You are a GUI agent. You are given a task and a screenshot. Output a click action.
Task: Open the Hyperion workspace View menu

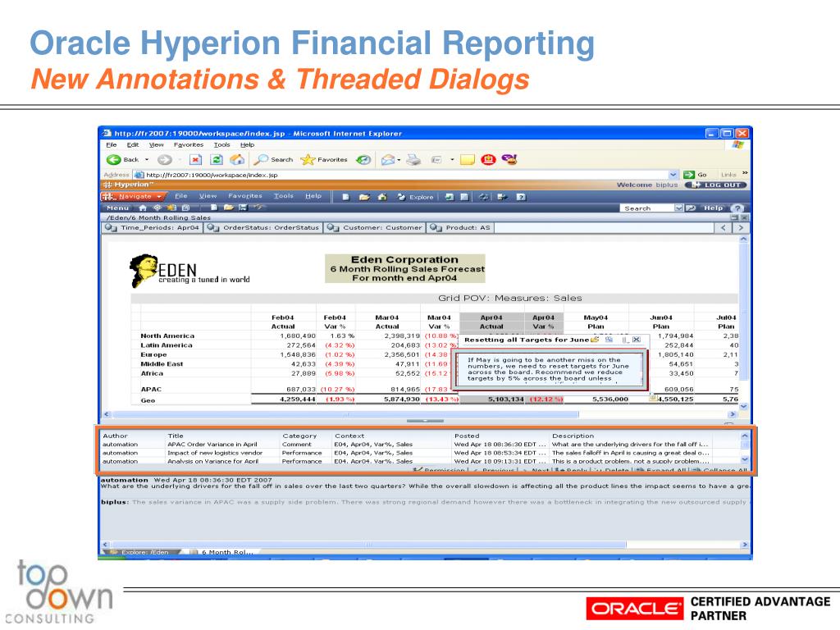click(208, 196)
